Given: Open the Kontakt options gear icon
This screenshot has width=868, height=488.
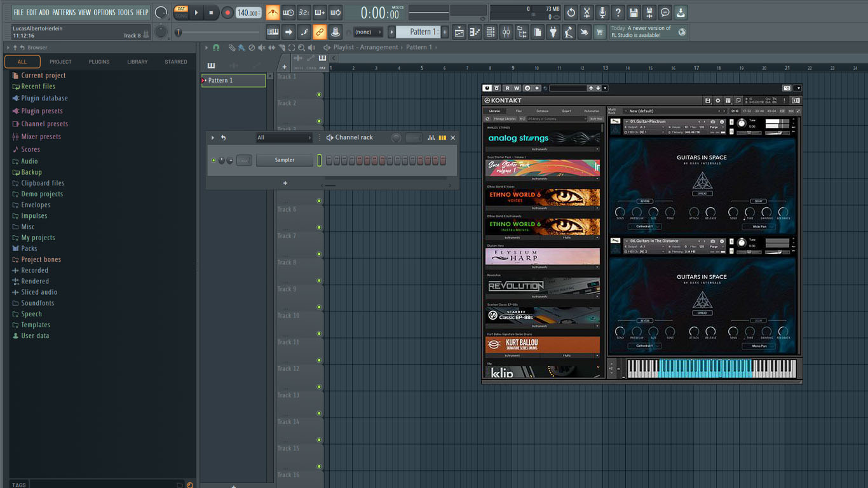Looking at the screenshot, I should (x=718, y=100).
